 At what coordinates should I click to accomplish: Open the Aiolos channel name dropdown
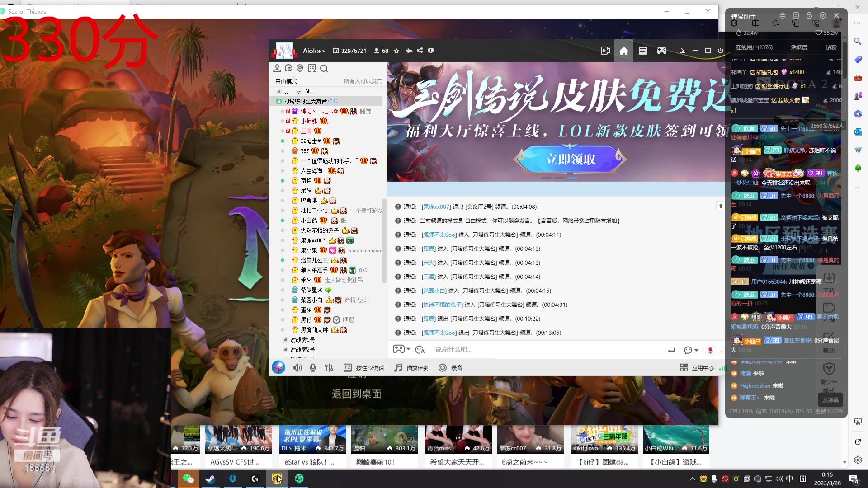click(x=314, y=51)
